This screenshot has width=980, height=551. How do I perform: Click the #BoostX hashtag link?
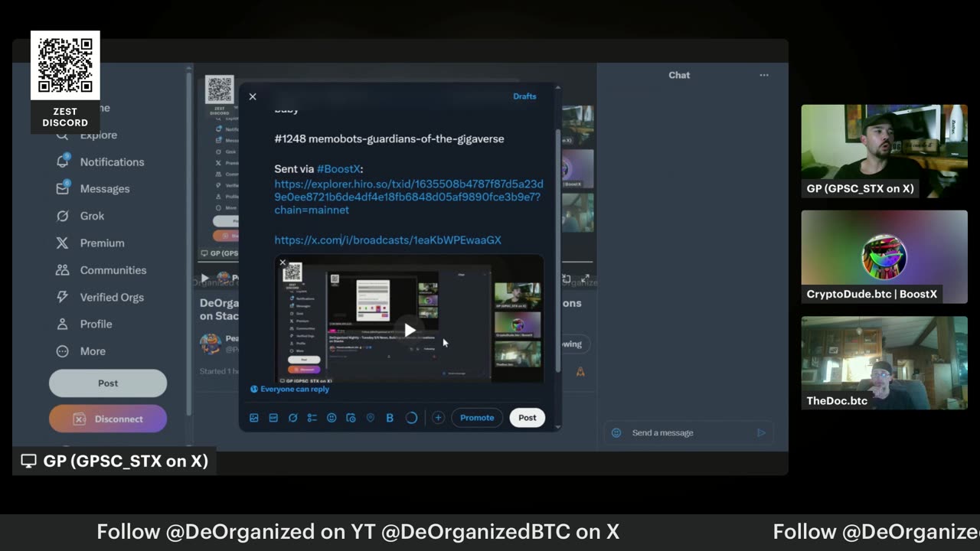point(338,168)
